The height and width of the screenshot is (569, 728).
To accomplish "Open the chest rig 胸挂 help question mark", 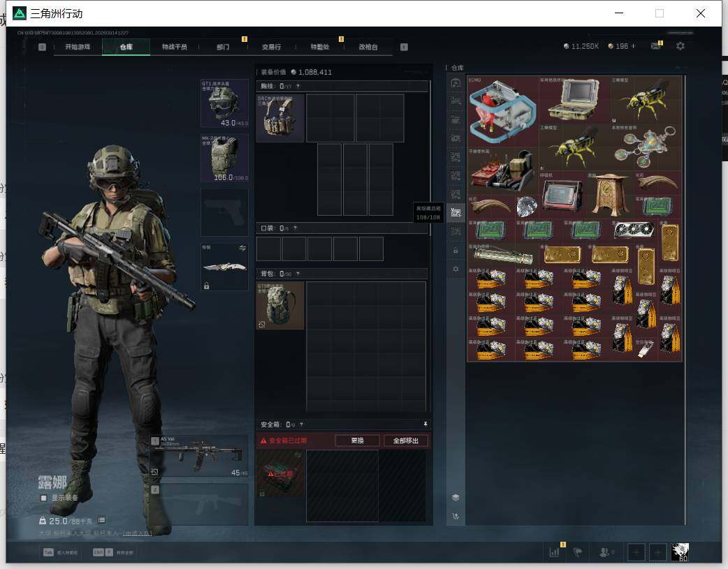I will [x=298, y=87].
